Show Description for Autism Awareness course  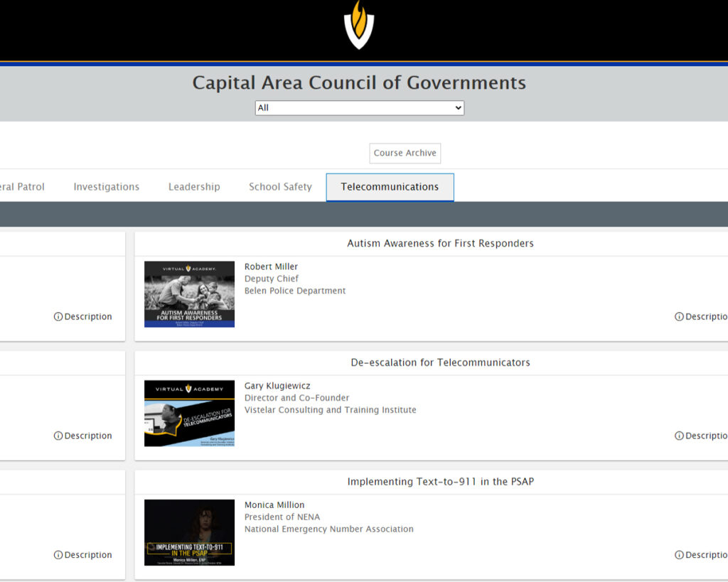(701, 316)
